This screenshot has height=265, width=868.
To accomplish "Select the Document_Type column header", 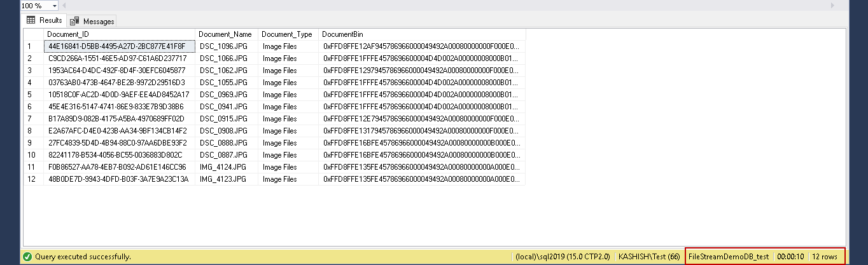I will [287, 34].
